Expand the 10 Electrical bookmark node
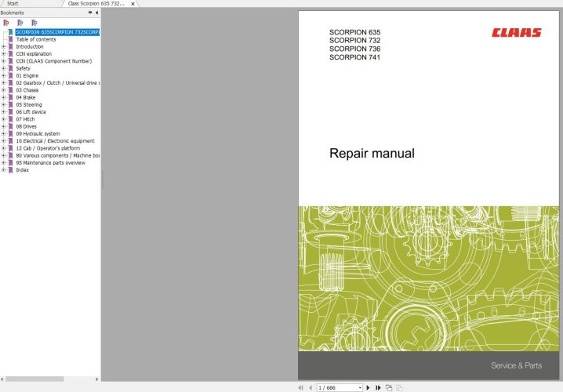Screen dimensions: 563x392 pos(3,141)
